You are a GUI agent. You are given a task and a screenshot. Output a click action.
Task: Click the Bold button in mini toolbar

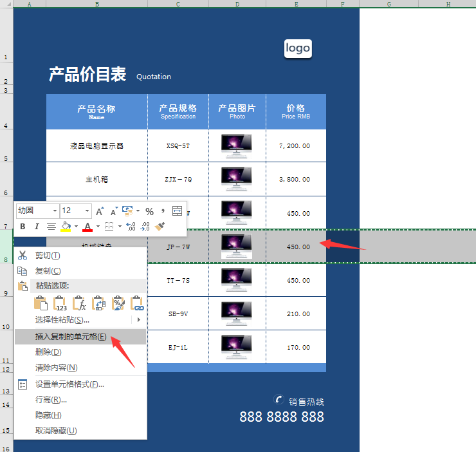click(x=23, y=227)
